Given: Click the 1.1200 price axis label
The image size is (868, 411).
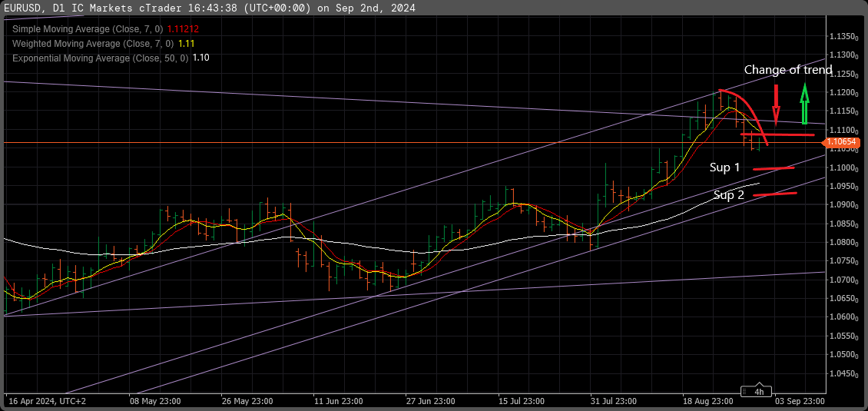Looking at the screenshot, I should pos(843,92).
